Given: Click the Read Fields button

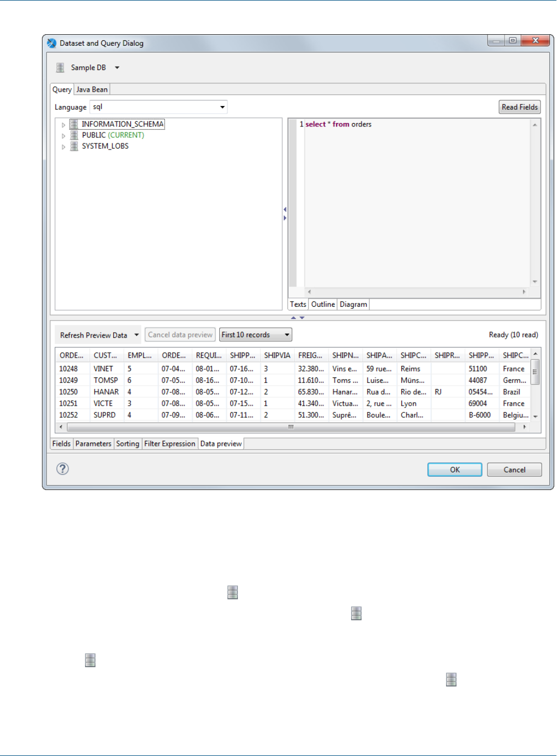Looking at the screenshot, I should coord(519,107).
